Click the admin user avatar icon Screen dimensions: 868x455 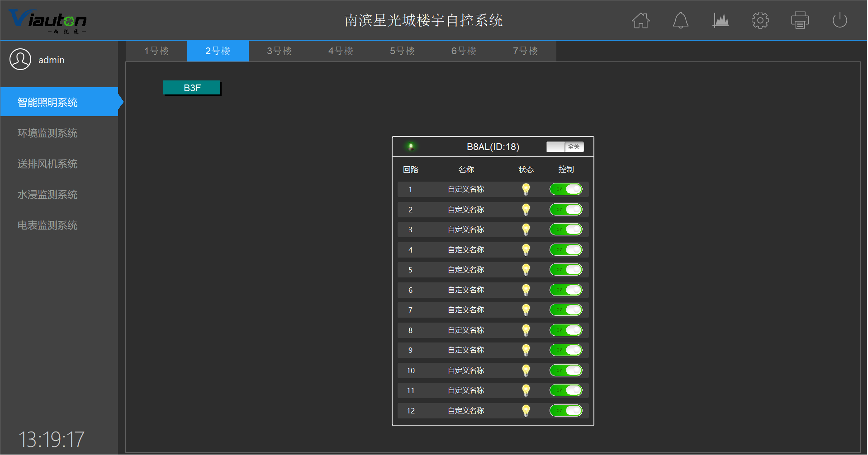tap(20, 60)
